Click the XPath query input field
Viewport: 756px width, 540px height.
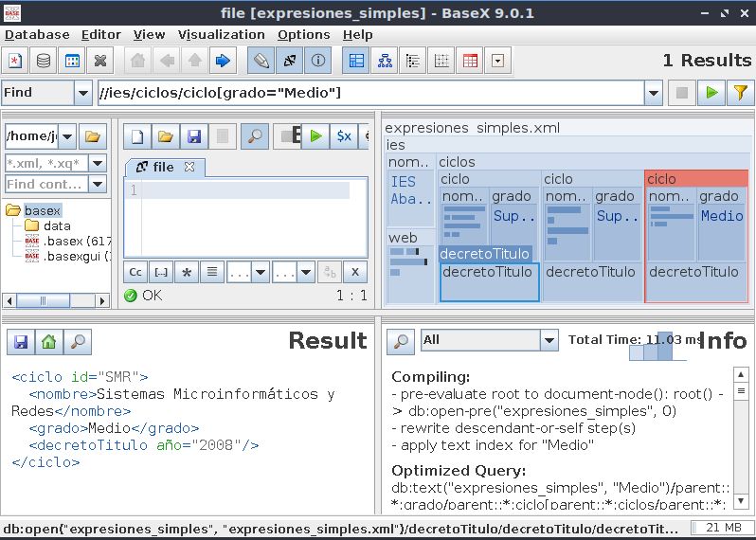369,93
